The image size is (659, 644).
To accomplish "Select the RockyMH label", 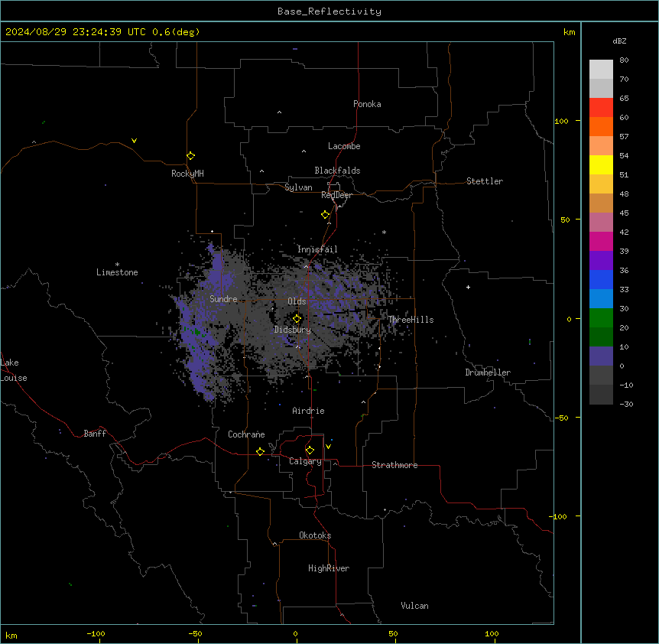I will [187, 174].
